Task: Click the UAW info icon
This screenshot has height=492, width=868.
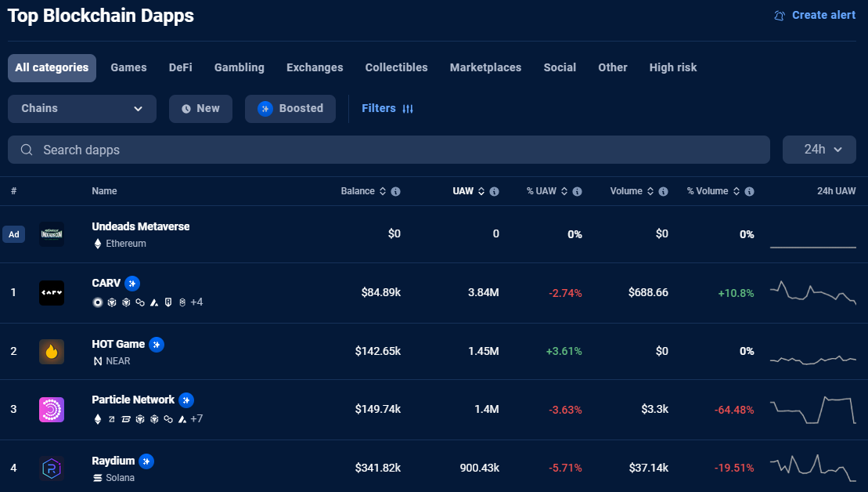Action: click(x=495, y=191)
